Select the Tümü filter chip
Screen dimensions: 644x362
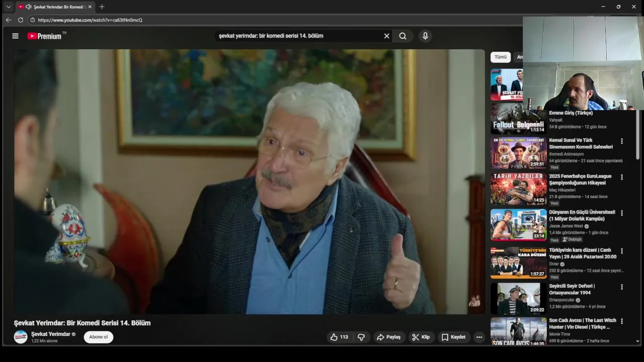point(501,57)
